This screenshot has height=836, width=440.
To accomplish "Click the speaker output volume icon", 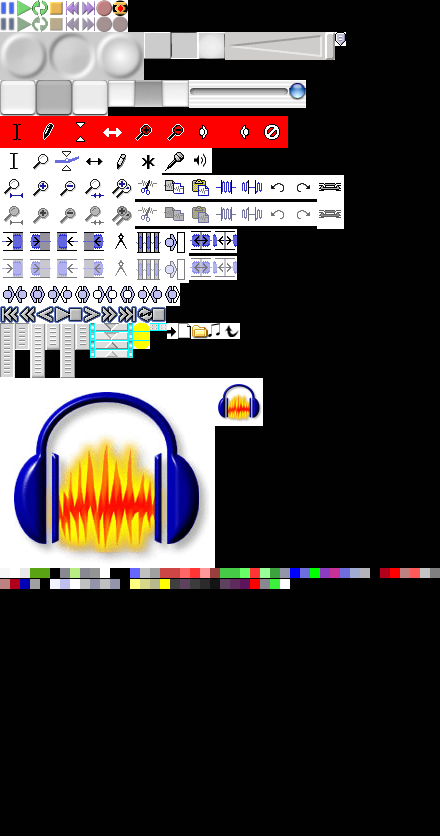I will [x=200, y=160].
